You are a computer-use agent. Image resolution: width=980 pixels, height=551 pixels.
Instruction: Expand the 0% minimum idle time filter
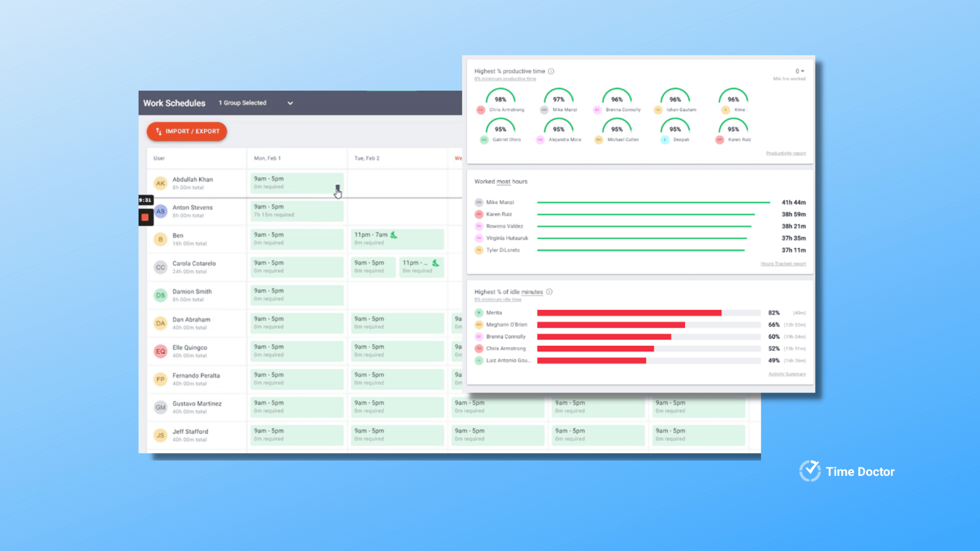pyautogui.click(x=497, y=300)
